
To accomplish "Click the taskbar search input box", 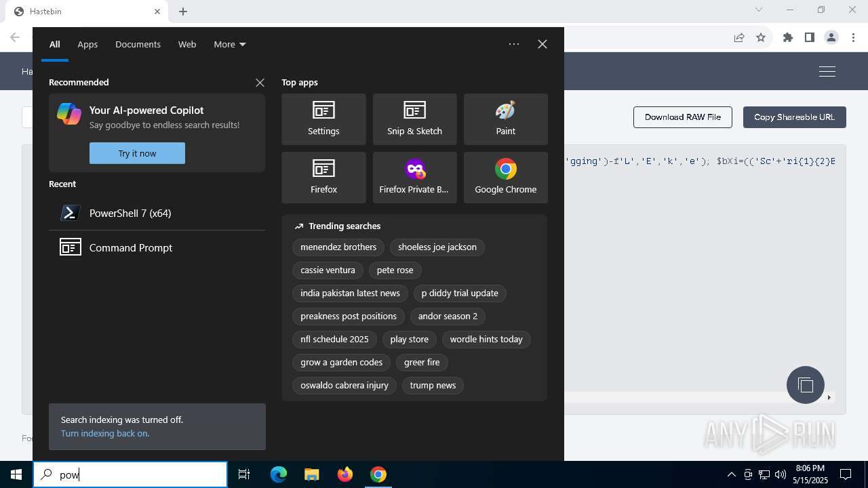I will tap(130, 474).
